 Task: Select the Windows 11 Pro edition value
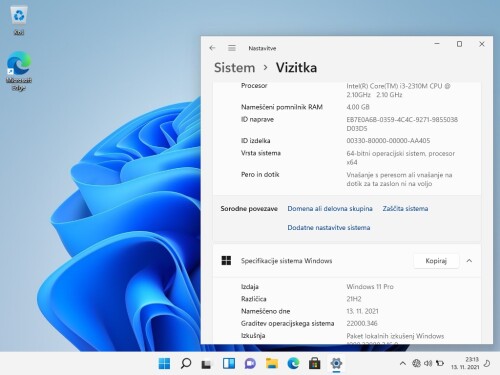click(370, 287)
